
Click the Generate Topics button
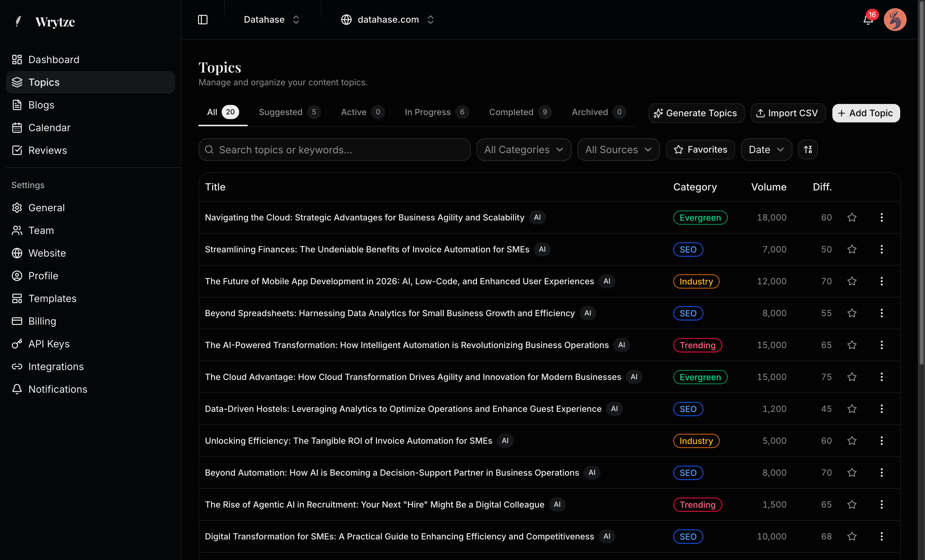tap(696, 113)
